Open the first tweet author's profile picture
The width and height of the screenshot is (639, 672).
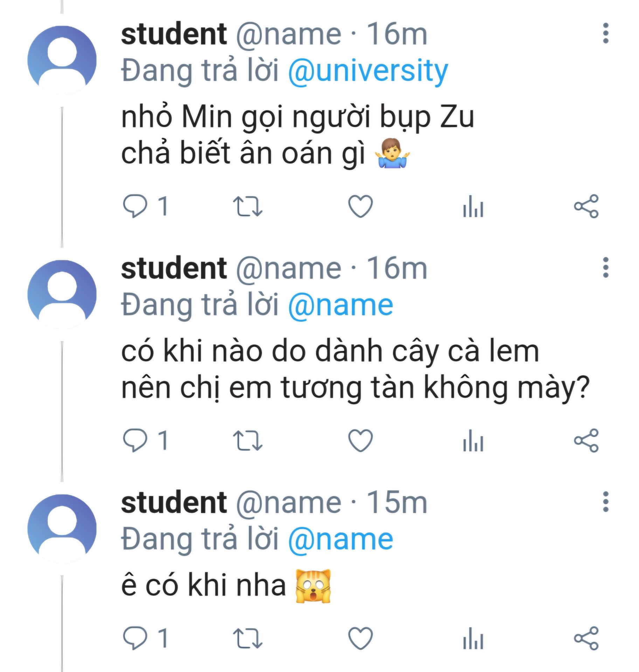[62, 60]
